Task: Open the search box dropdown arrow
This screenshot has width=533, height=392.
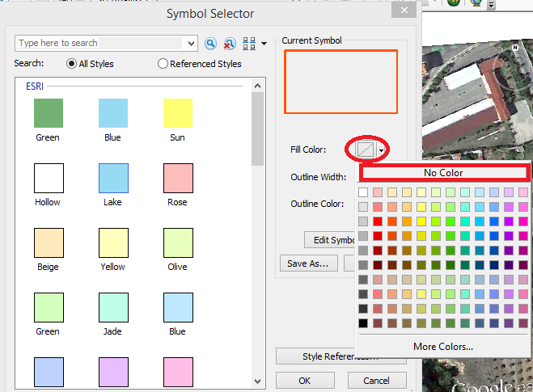Action: pos(191,43)
